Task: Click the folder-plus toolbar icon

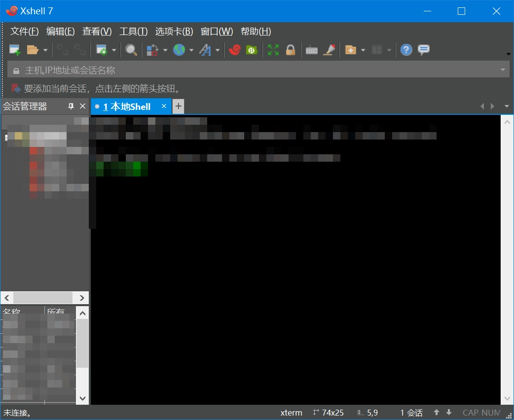Action: click(350, 50)
